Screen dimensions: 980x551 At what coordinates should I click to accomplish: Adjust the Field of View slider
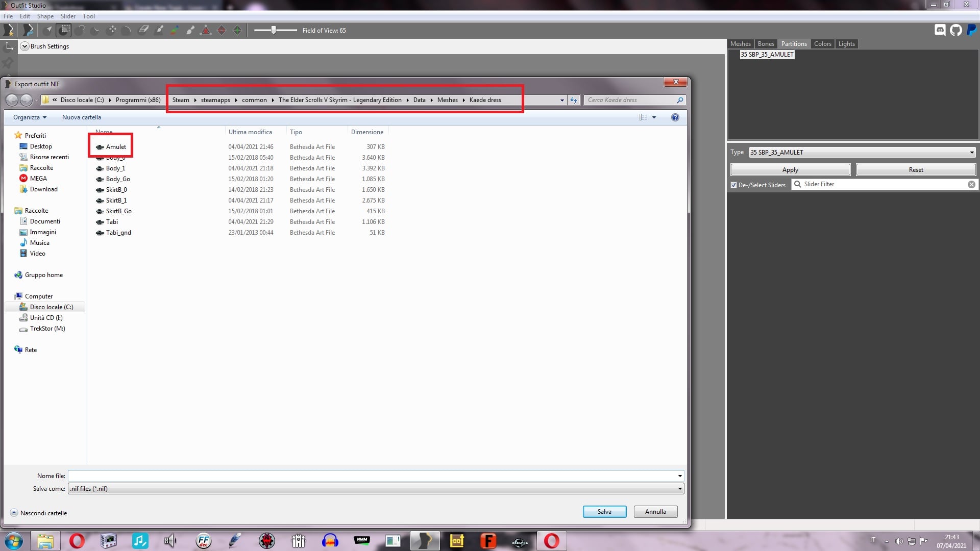click(275, 30)
